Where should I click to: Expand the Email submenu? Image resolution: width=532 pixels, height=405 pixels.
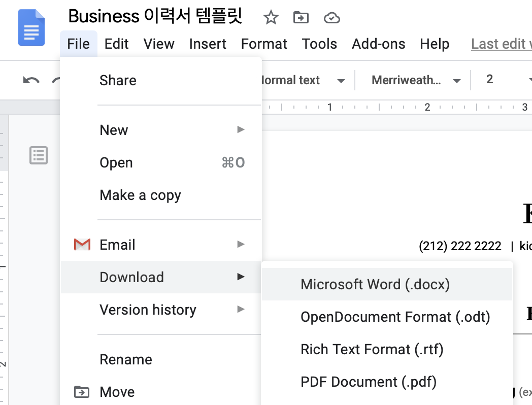pyautogui.click(x=161, y=245)
